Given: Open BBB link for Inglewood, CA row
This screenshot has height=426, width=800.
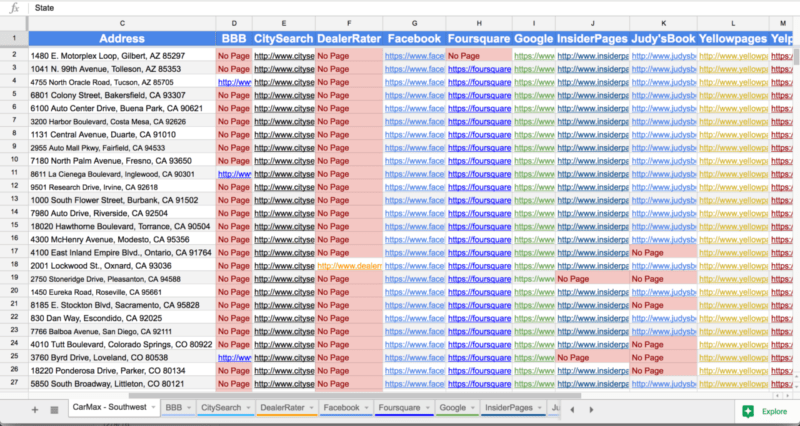Looking at the screenshot, I should tap(234, 174).
